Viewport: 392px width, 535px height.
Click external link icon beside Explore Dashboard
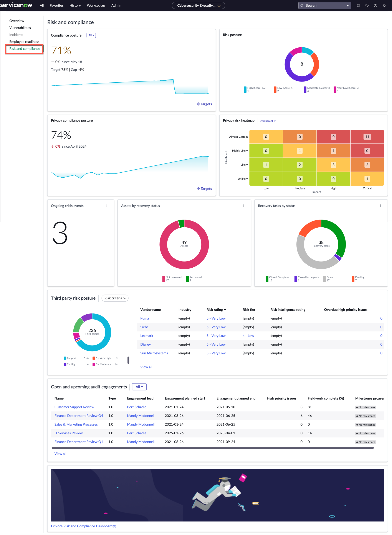point(115,526)
